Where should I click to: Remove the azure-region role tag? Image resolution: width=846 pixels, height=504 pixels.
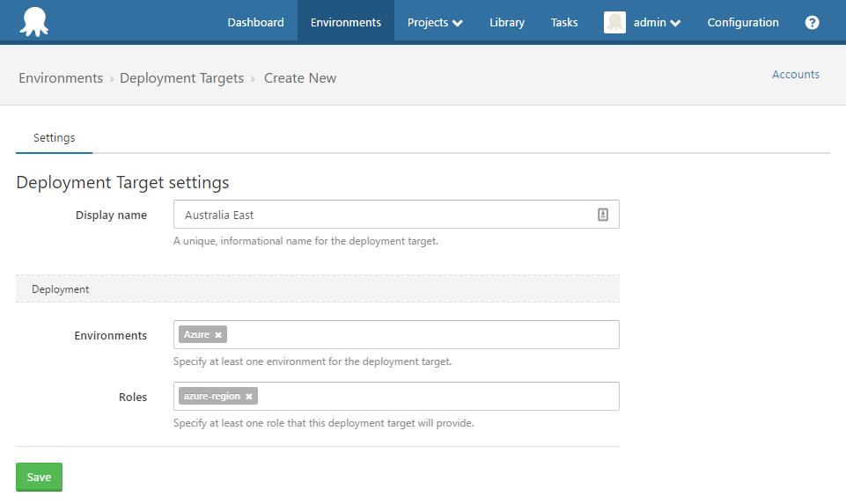coord(249,397)
